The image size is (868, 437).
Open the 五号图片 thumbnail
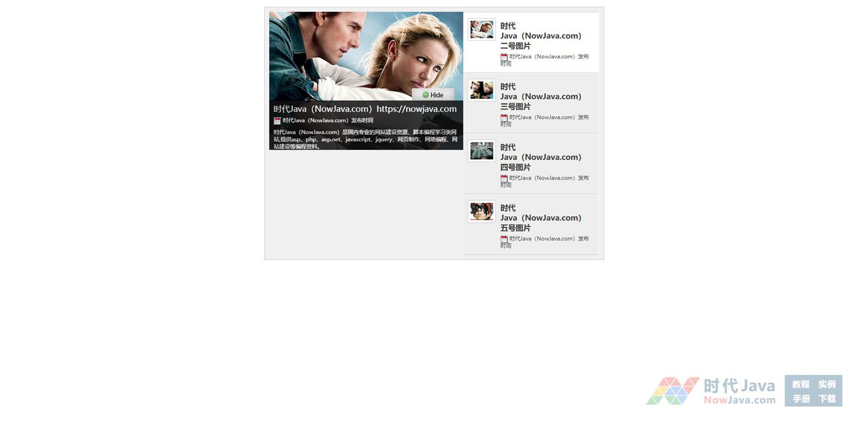pos(481,211)
